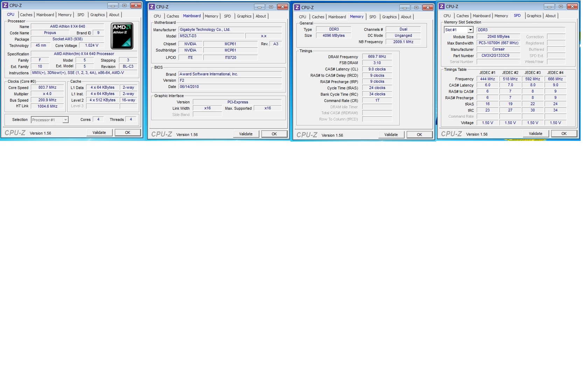Image resolution: width=588 pixels, height=368 pixels.
Task: Select the SPD tab in the CPU window
Action: [x=81, y=15]
